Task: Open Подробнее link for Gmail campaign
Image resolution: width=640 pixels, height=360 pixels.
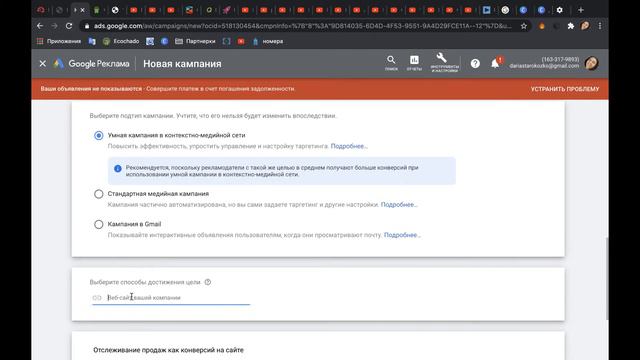Action: (402, 235)
